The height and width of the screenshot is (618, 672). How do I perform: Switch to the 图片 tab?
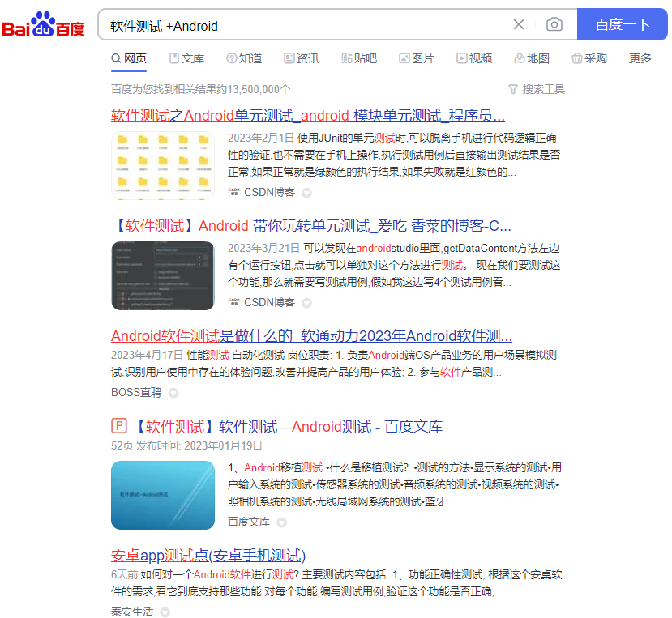tap(417, 58)
